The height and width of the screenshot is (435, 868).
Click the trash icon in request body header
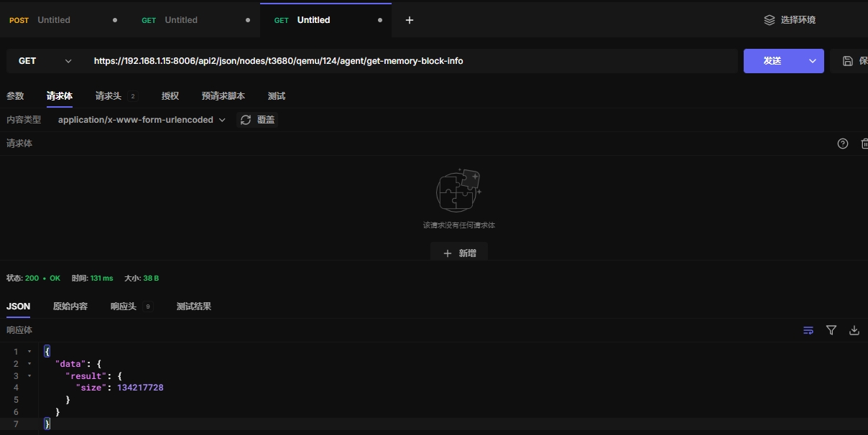864,144
